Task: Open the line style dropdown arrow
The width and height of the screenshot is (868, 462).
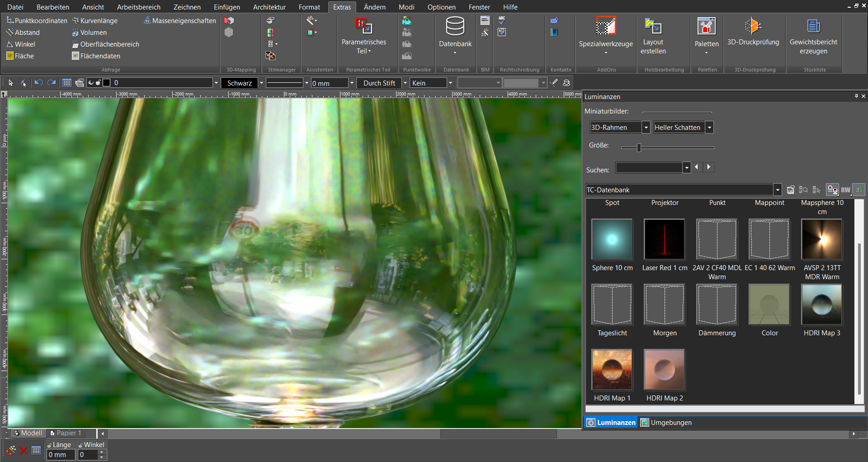Action: click(307, 83)
